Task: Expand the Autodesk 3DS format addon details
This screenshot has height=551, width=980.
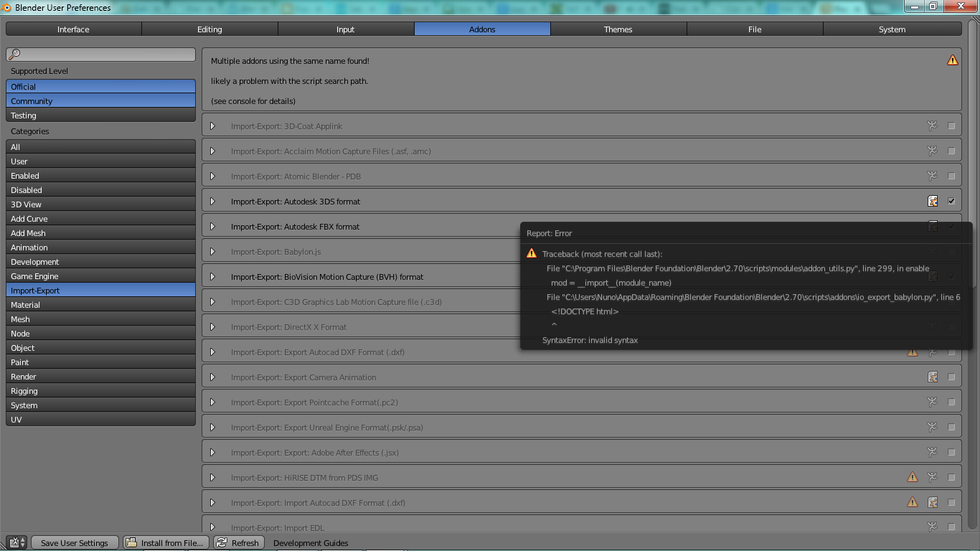Action: click(x=212, y=202)
